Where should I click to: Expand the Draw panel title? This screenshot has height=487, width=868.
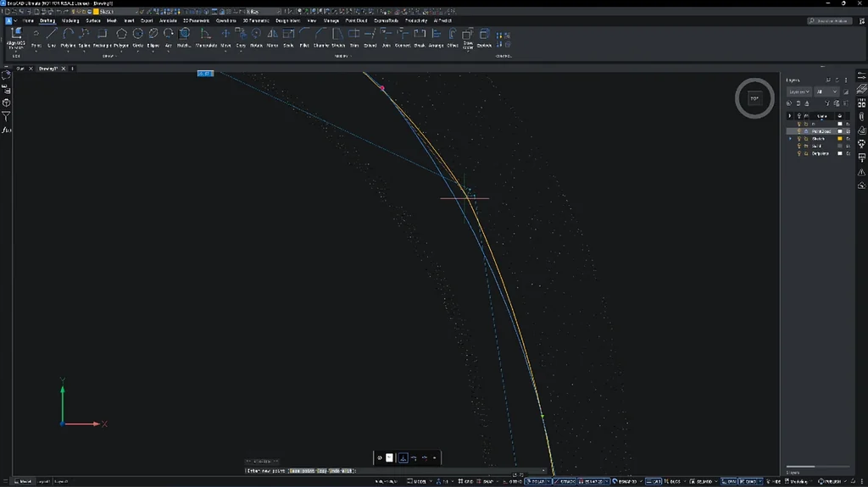point(108,56)
